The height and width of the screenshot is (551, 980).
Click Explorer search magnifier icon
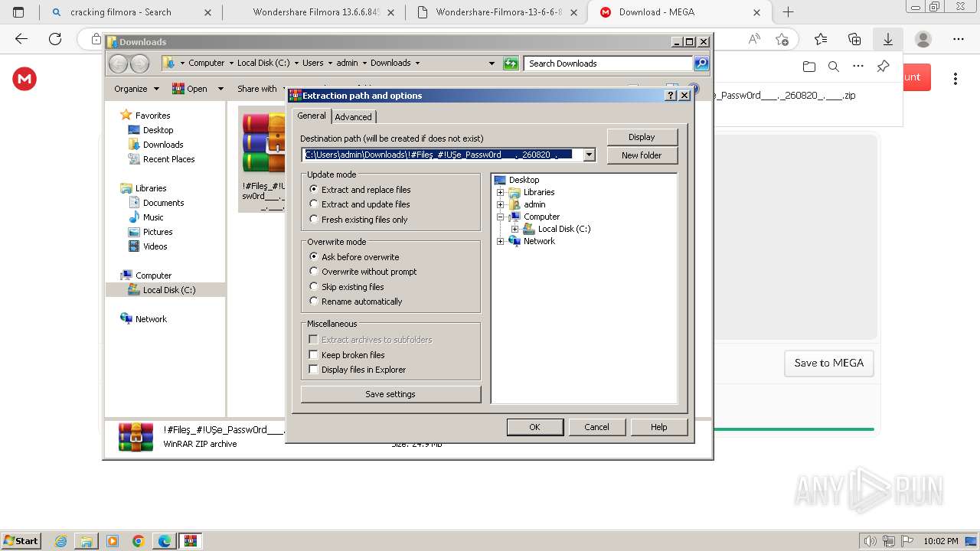click(x=701, y=64)
